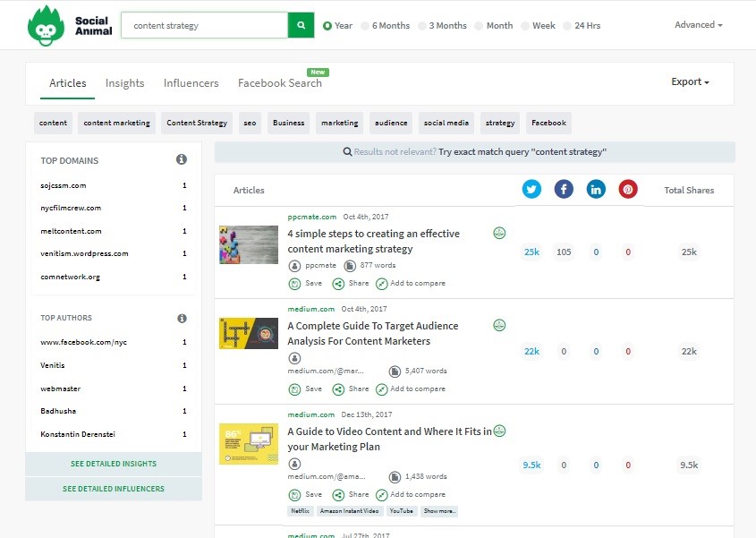The width and height of the screenshot is (756, 538).
Task: Open the Export dropdown
Action: click(690, 81)
